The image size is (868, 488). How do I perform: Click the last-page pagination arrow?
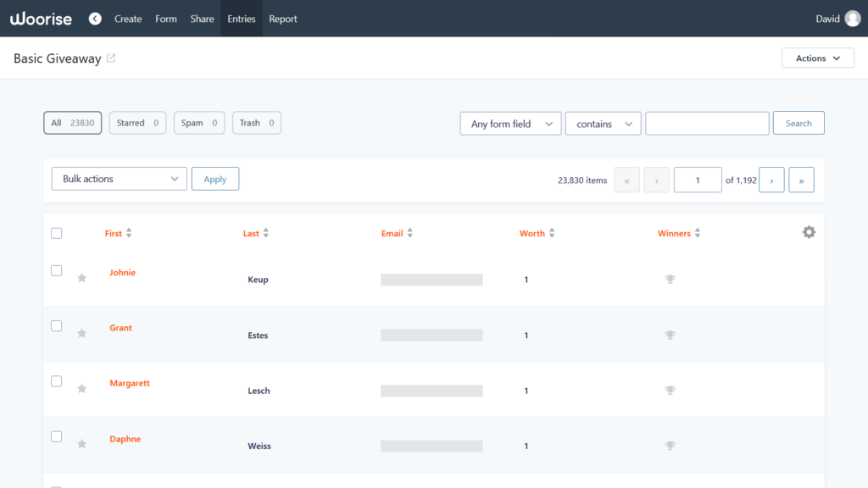(x=801, y=179)
